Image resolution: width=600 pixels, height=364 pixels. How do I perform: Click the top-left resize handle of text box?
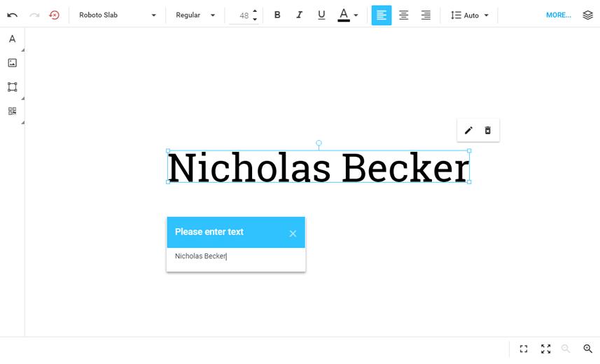tap(168, 150)
